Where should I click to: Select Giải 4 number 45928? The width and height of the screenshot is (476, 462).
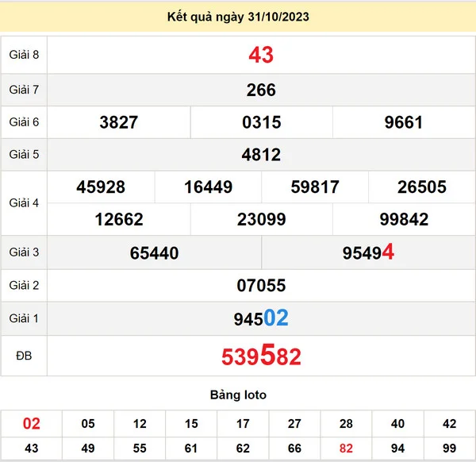101,187
